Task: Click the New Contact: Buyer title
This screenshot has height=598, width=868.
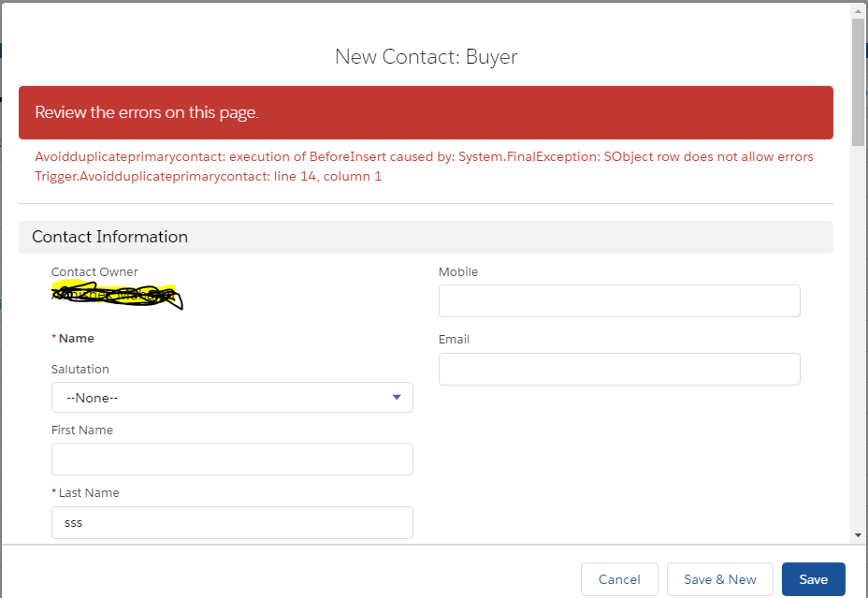Action: (426, 57)
